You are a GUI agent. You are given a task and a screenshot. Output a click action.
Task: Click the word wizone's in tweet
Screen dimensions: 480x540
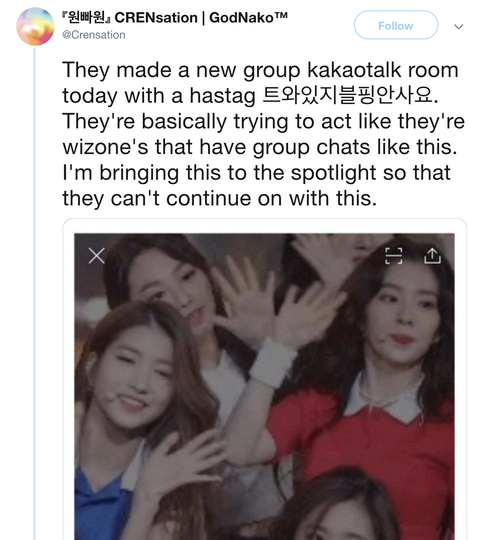[105, 147]
